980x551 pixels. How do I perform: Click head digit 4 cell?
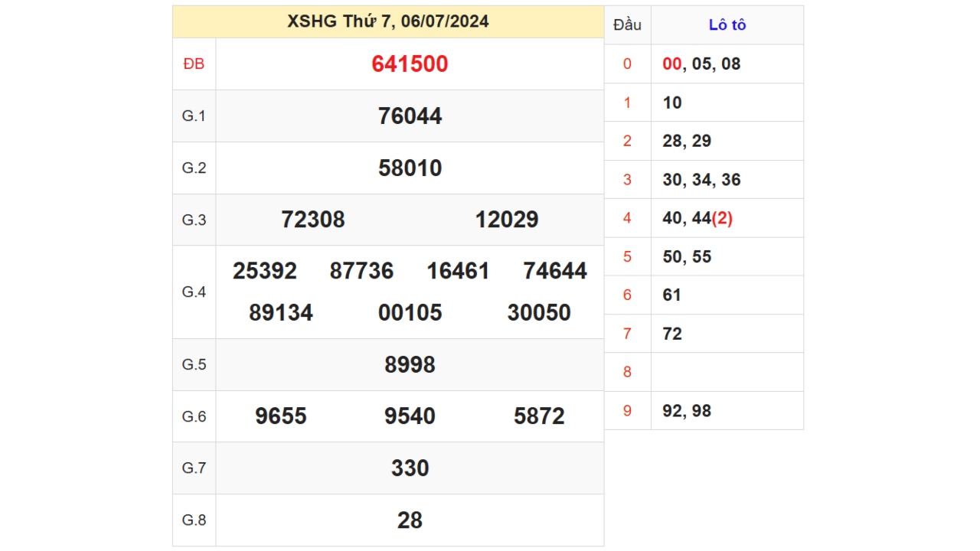click(627, 218)
